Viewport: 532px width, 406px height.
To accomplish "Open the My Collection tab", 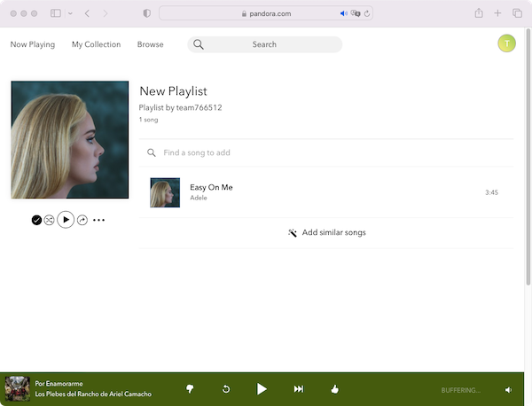I will tap(96, 44).
